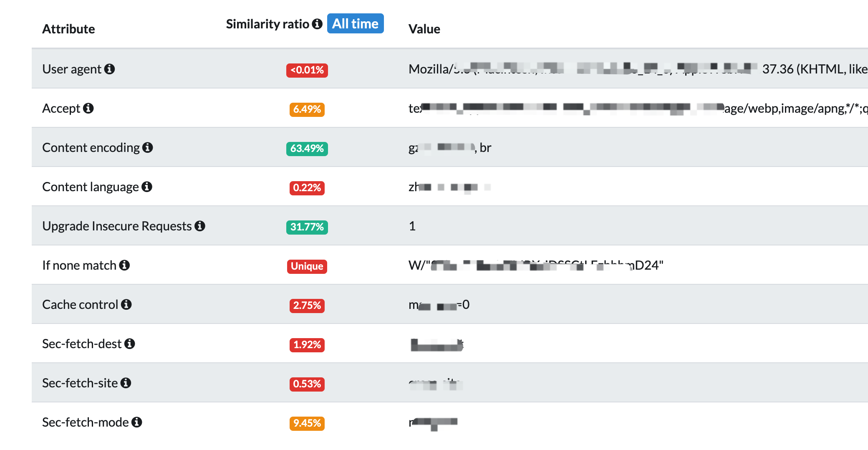Open Sec-fetch-dest info icon
Screen dimensions: 868x450
click(130, 344)
